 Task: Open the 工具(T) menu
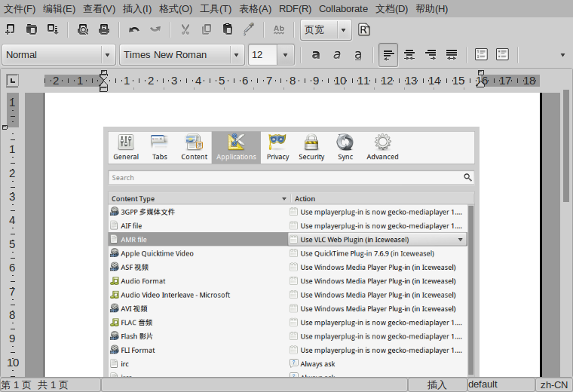point(216,9)
